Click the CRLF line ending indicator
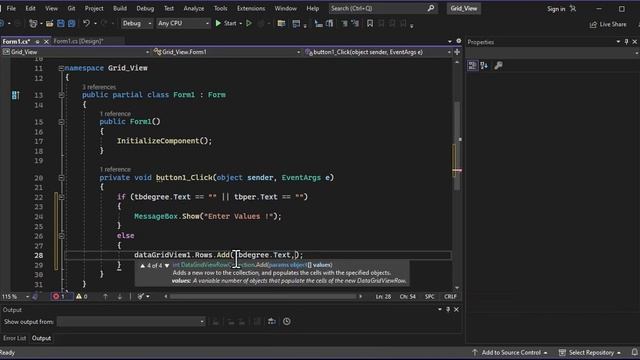640x360 pixels. coord(450,297)
